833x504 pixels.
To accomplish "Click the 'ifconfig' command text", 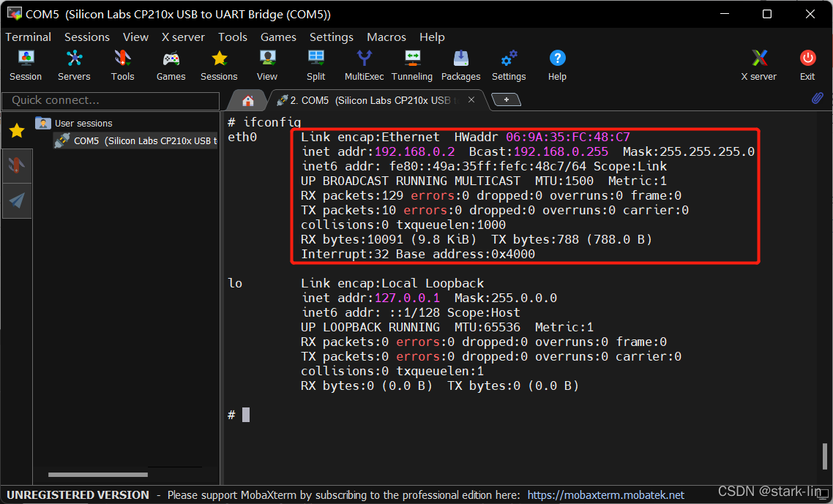I will (x=272, y=123).
